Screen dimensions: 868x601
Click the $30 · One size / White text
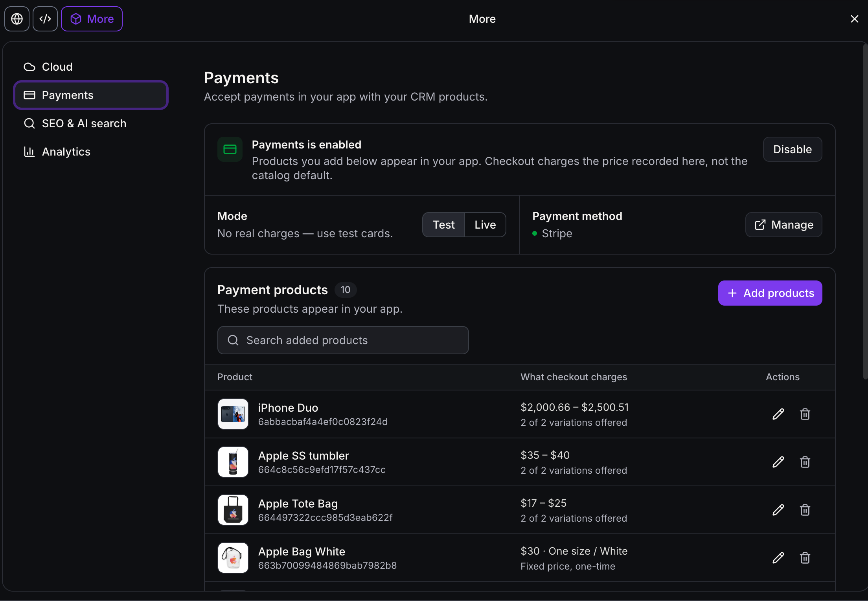(574, 551)
